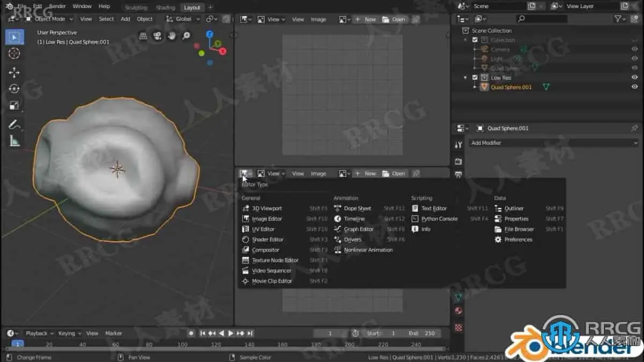Select the Select Box tool in viewport toolbar
Screen dimensions: 644x362
click(14, 37)
